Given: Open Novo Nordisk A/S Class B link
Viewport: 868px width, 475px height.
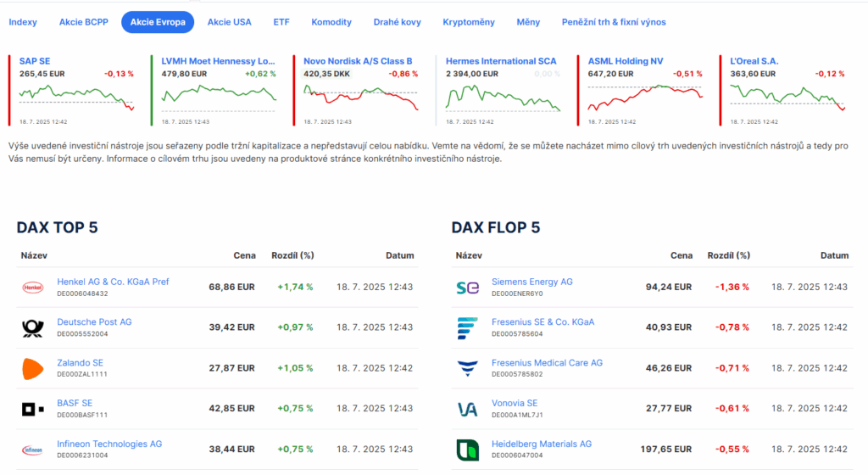Looking at the screenshot, I should (358, 61).
